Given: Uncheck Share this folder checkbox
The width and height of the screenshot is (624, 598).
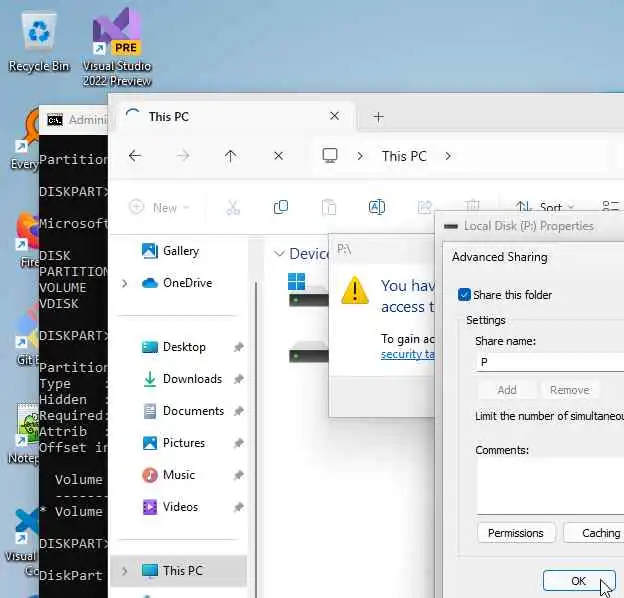Looking at the screenshot, I should pyautogui.click(x=464, y=295).
